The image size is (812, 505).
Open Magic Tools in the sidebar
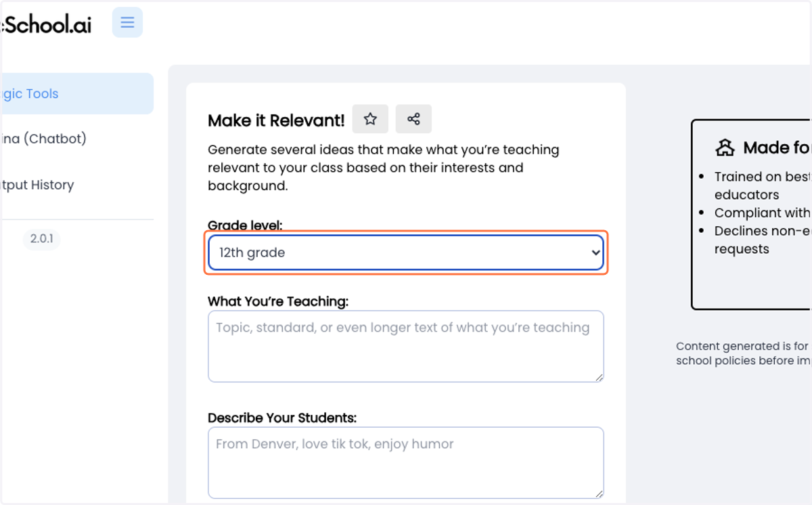[x=76, y=93]
